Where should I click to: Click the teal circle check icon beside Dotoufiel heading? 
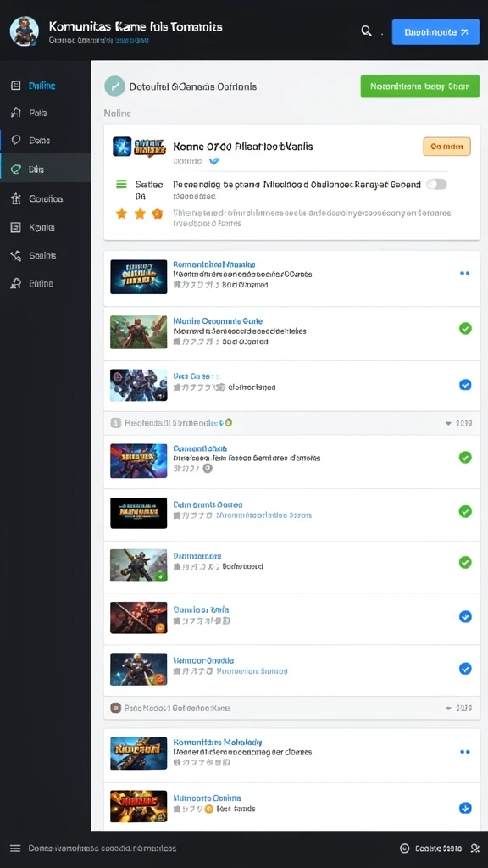pos(114,86)
